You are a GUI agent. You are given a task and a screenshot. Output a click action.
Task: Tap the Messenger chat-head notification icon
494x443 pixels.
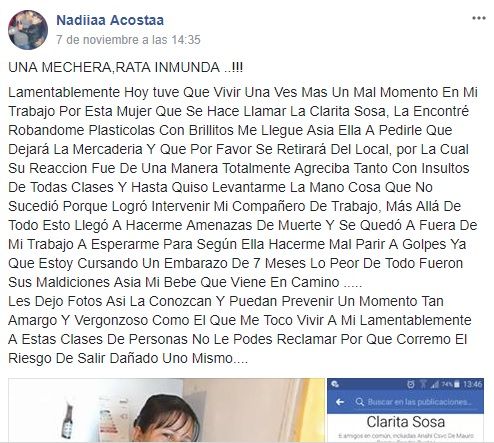[x=335, y=384]
